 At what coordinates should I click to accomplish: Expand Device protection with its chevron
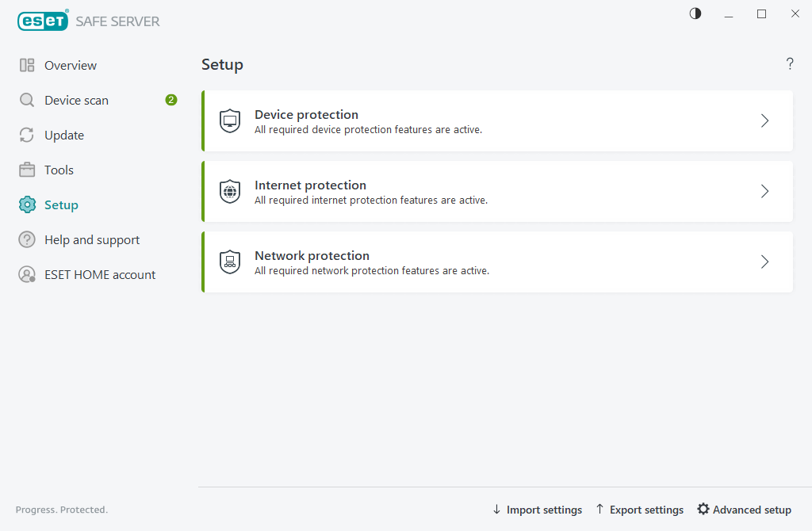point(765,121)
